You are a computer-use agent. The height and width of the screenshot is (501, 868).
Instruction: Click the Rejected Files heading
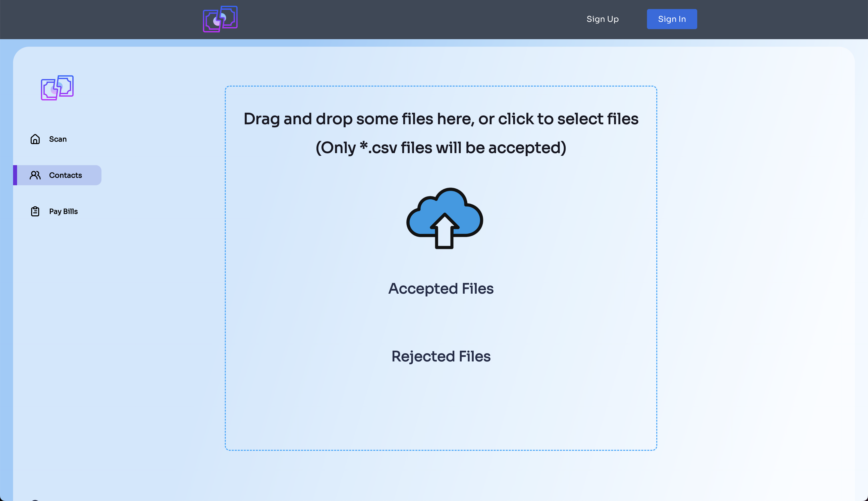click(x=441, y=356)
